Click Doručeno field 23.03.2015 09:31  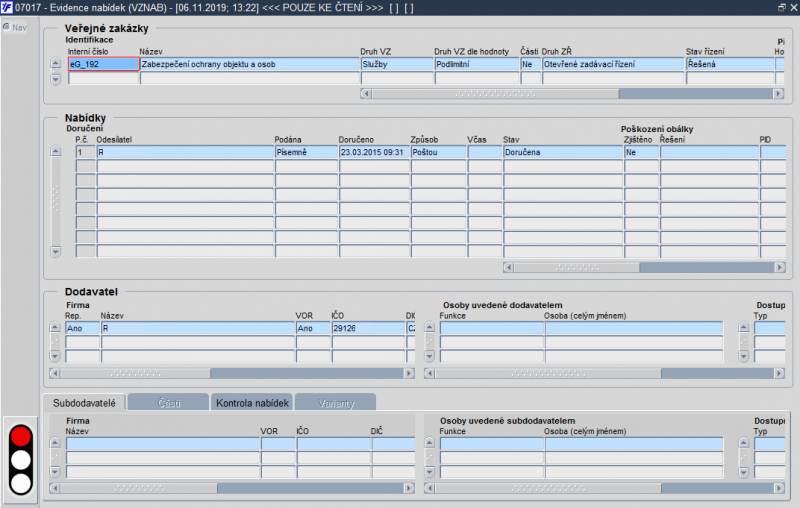pyautogui.click(x=374, y=152)
